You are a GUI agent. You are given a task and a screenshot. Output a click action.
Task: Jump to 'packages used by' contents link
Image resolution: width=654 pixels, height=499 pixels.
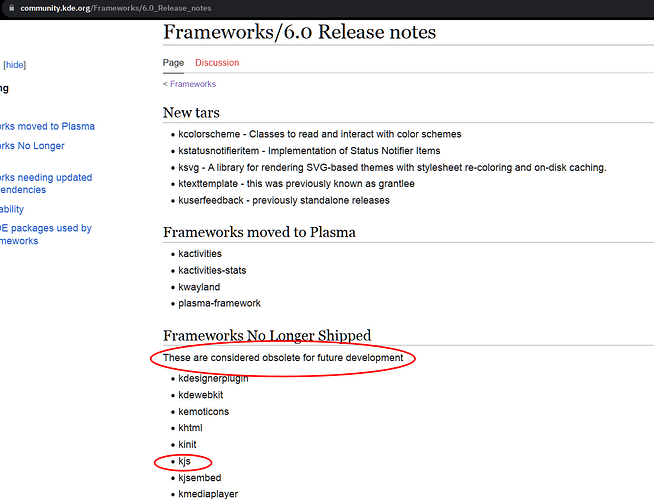click(45, 234)
